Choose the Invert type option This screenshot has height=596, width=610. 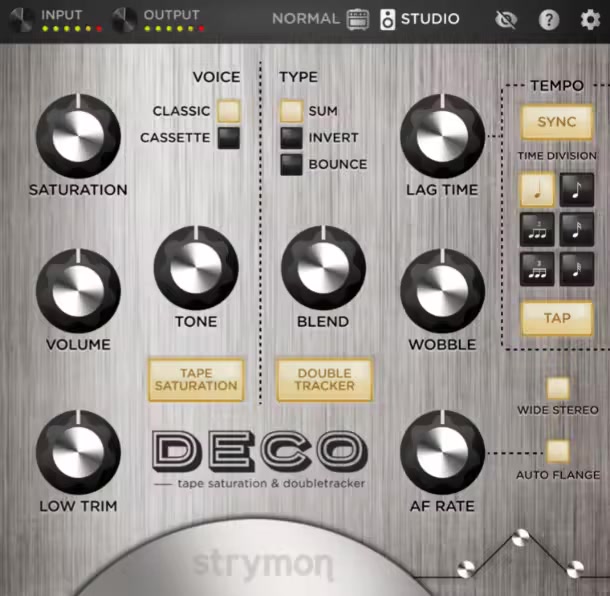[291, 138]
